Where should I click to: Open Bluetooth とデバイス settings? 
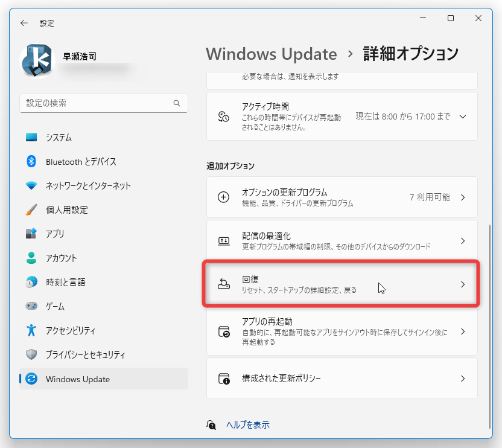tap(104, 162)
